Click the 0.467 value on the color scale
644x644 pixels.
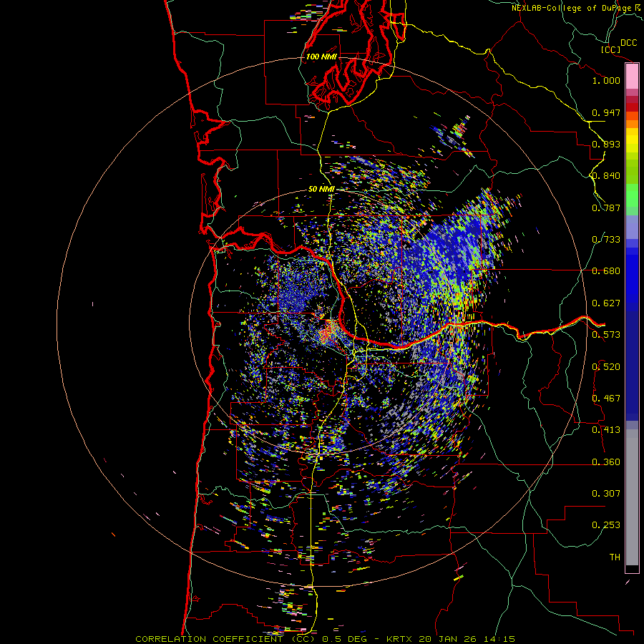606,399
